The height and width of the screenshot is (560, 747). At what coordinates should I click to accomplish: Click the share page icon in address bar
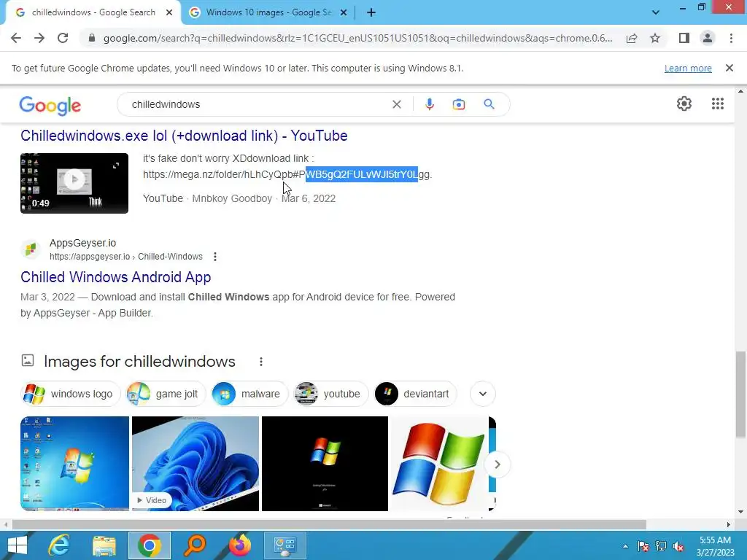click(x=632, y=38)
